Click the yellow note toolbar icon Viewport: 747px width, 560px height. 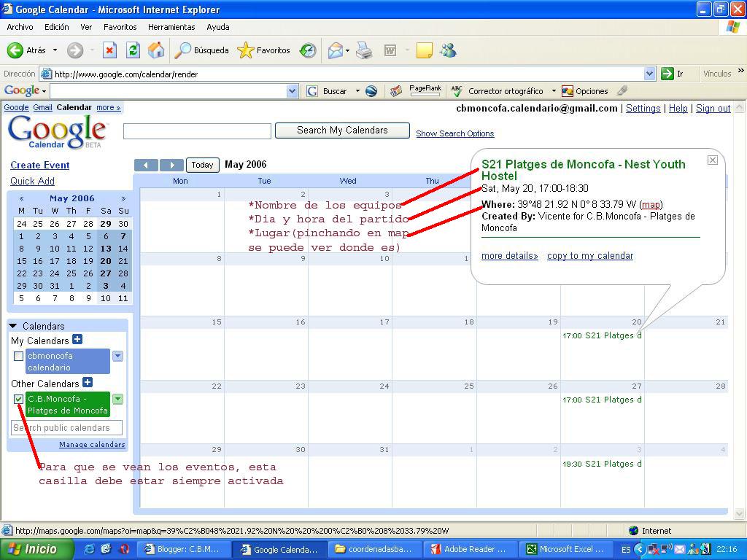point(424,50)
